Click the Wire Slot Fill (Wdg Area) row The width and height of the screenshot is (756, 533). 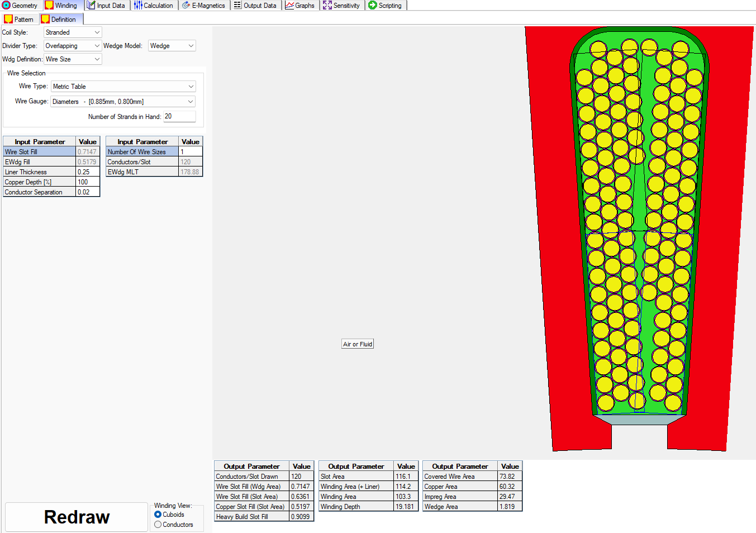[264, 487]
